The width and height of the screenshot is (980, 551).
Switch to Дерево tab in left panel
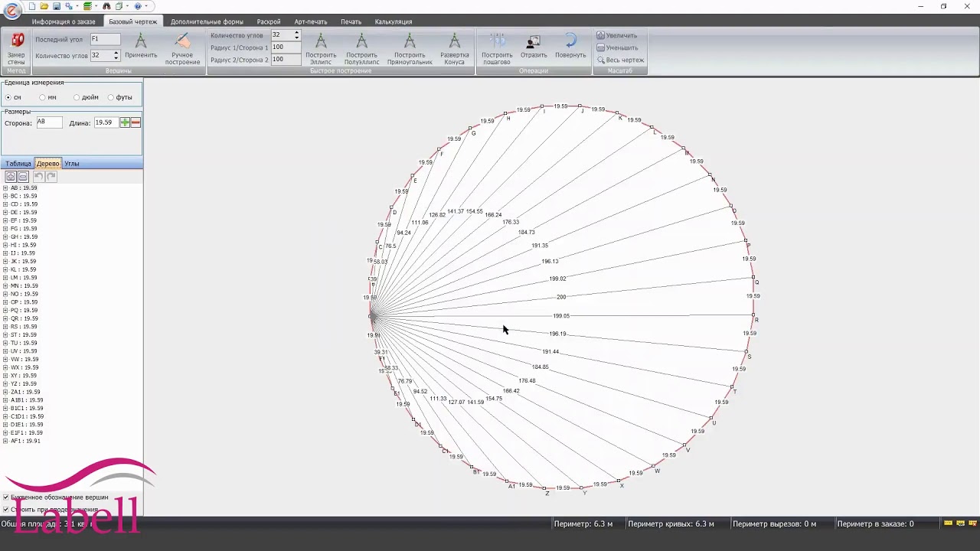point(47,164)
